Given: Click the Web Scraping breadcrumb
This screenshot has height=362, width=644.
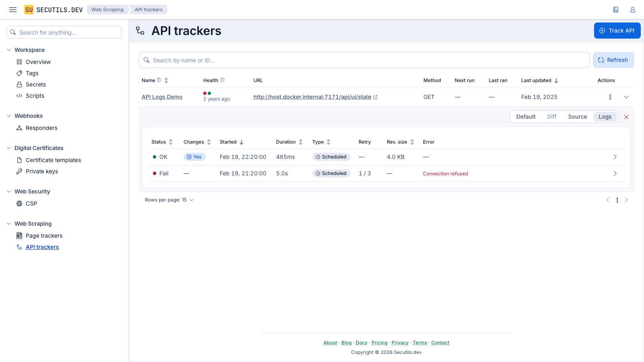Looking at the screenshot, I should (x=107, y=10).
